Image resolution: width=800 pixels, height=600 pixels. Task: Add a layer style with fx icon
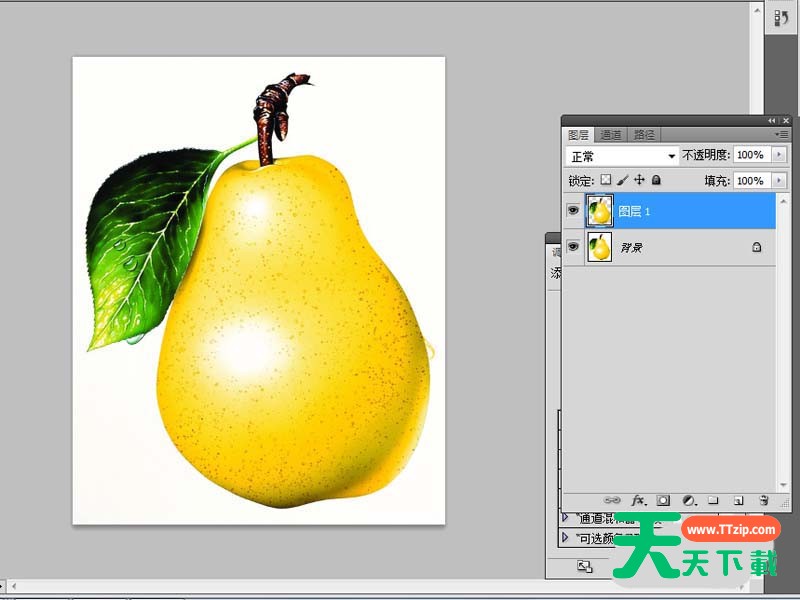tap(637, 500)
